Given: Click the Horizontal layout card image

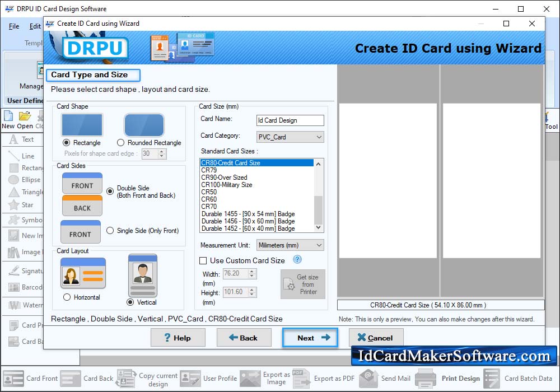Looking at the screenshot, I should click(83, 273).
